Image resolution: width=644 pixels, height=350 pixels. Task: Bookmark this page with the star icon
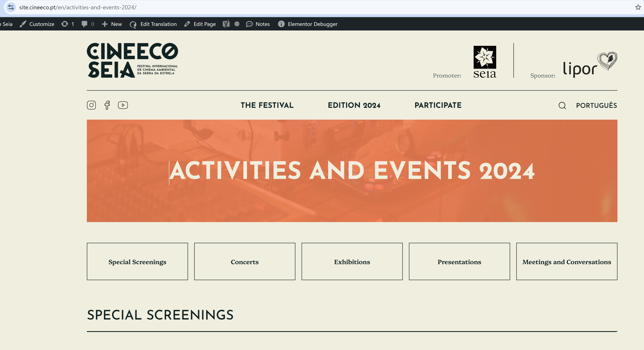point(638,7)
